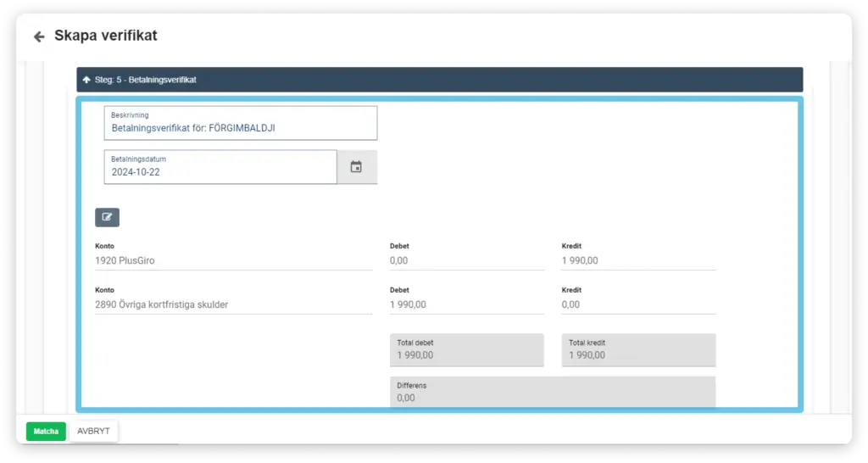Click the Differens 0,00 field
The image size is (868, 463).
[553, 392]
